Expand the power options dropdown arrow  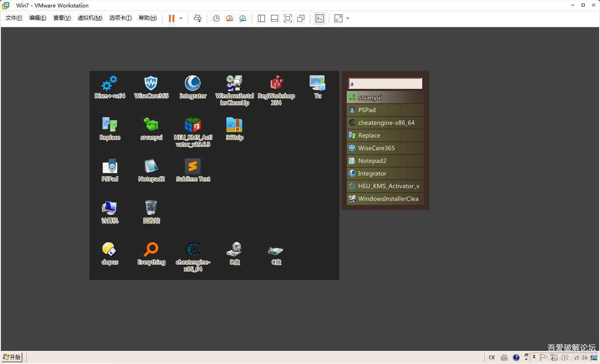(181, 18)
